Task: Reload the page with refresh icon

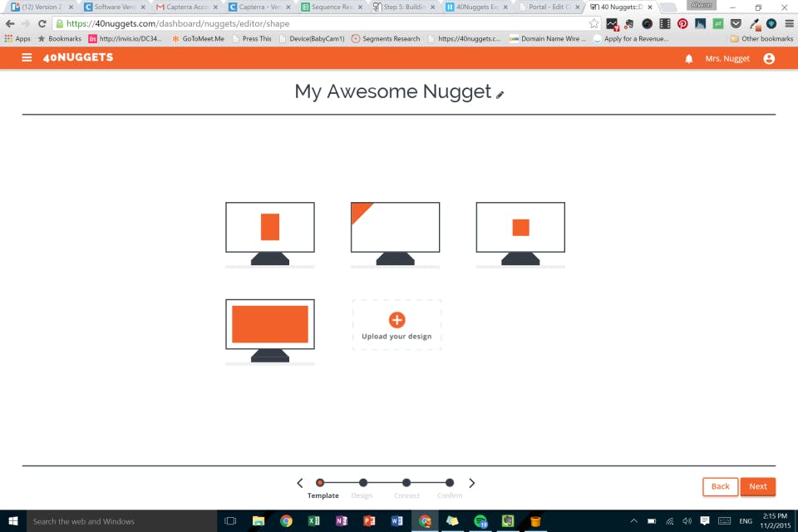Action: 42,23
